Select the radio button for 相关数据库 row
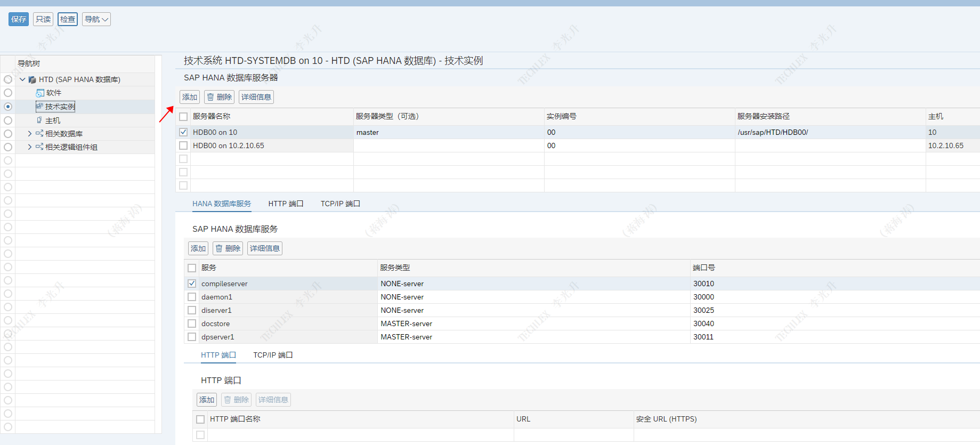 pos(8,133)
